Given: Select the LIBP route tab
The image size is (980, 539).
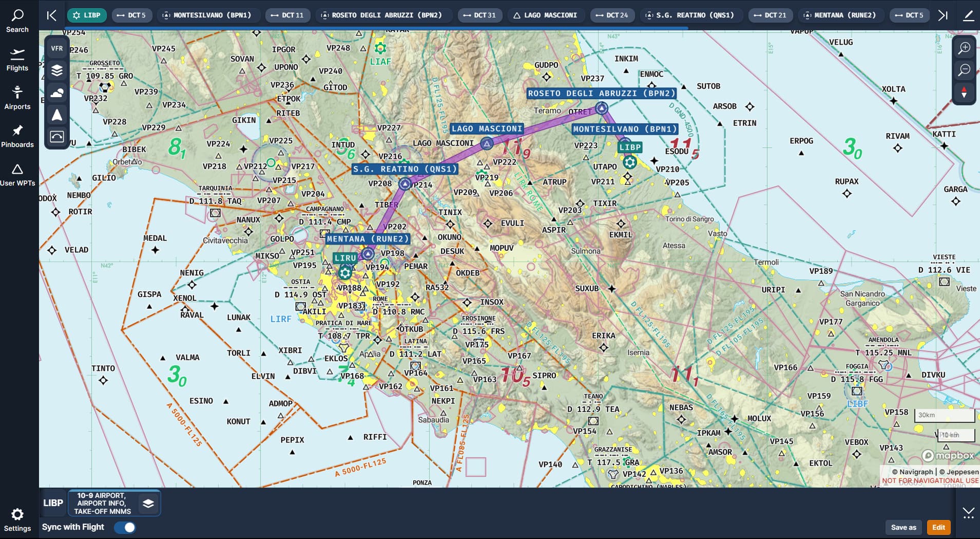Looking at the screenshot, I should coord(87,15).
